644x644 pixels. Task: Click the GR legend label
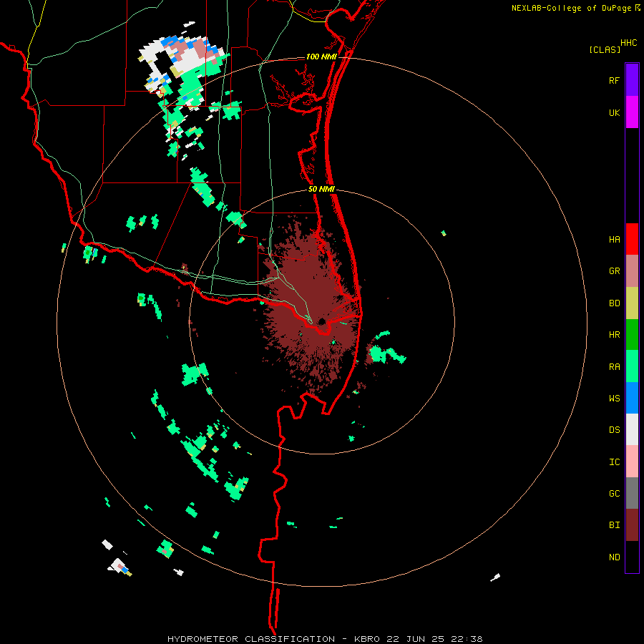point(614,271)
